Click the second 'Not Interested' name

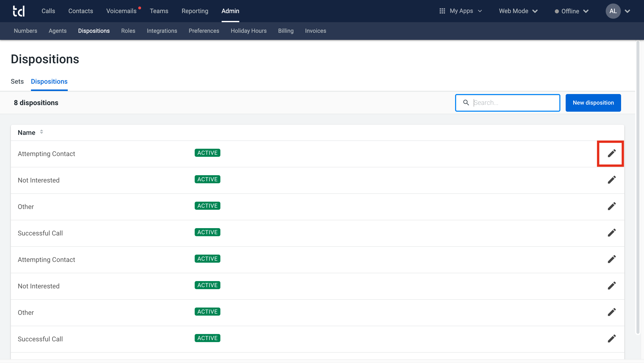pyautogui.click(x=39, y=286)
